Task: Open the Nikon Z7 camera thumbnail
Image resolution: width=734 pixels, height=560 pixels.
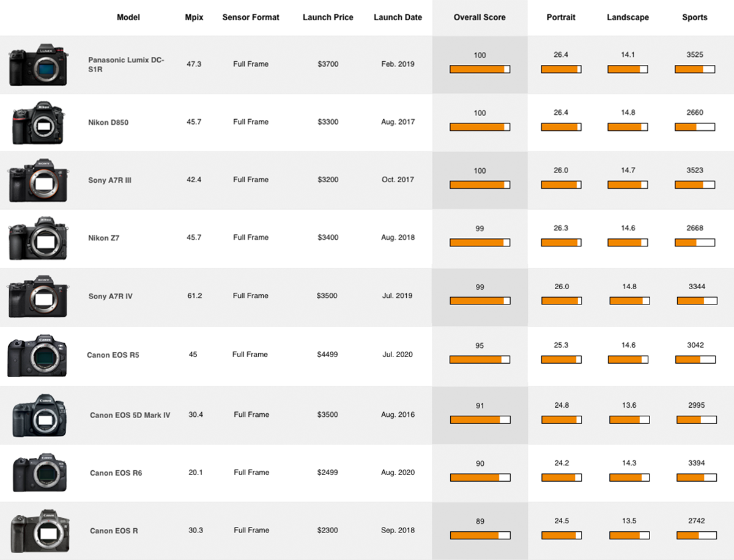Action: tap(38, 238)
